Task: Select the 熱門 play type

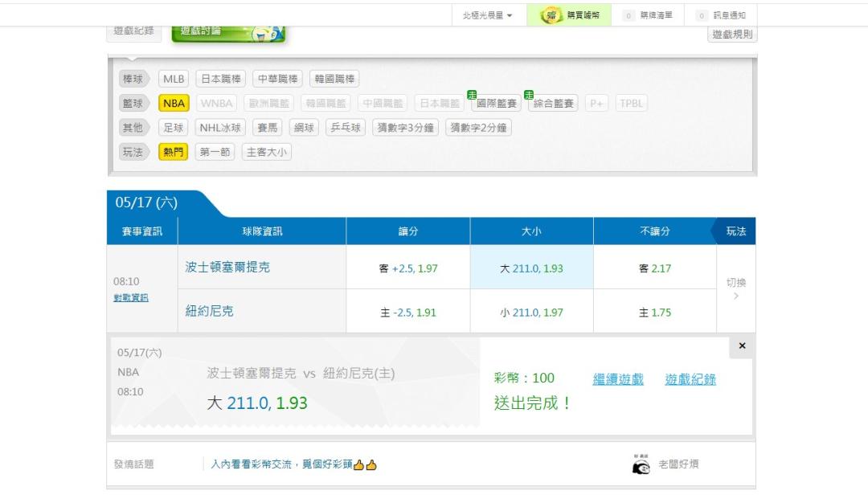Action: [x=174, y=152]
